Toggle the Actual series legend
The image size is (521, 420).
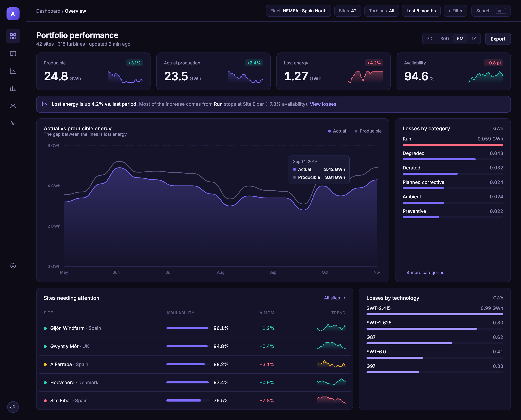tap(337, 131)
